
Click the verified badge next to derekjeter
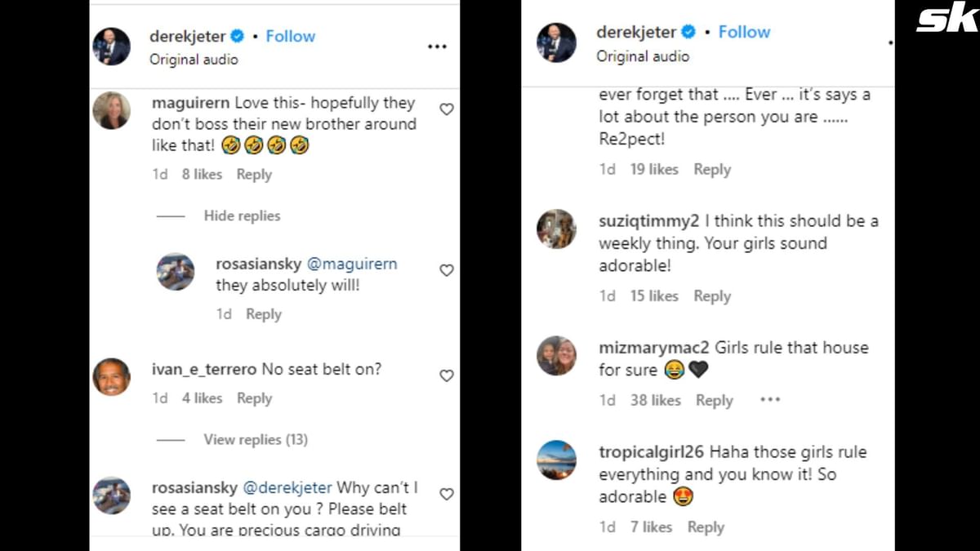click(x=236, y=36)
